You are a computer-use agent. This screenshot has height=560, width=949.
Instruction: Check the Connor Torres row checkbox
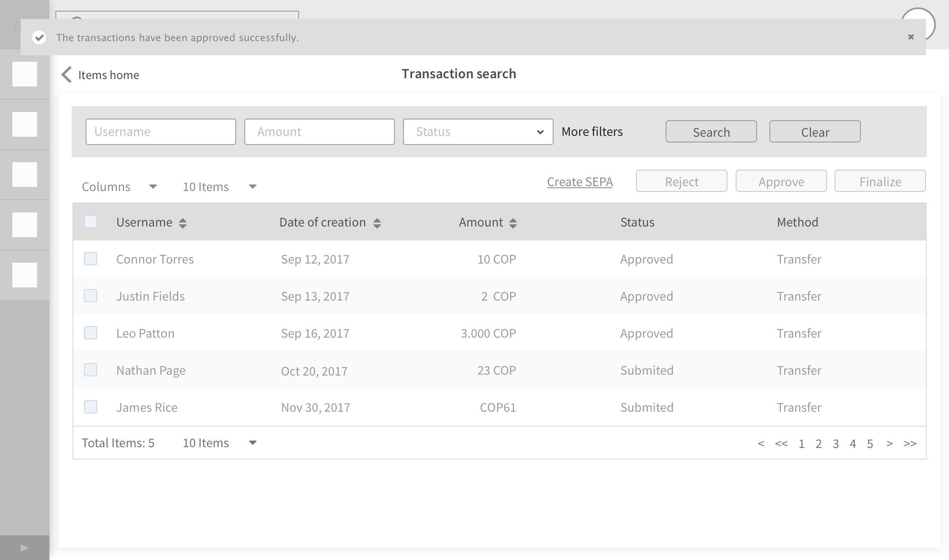pyautogui.click(x=91, y=259)
